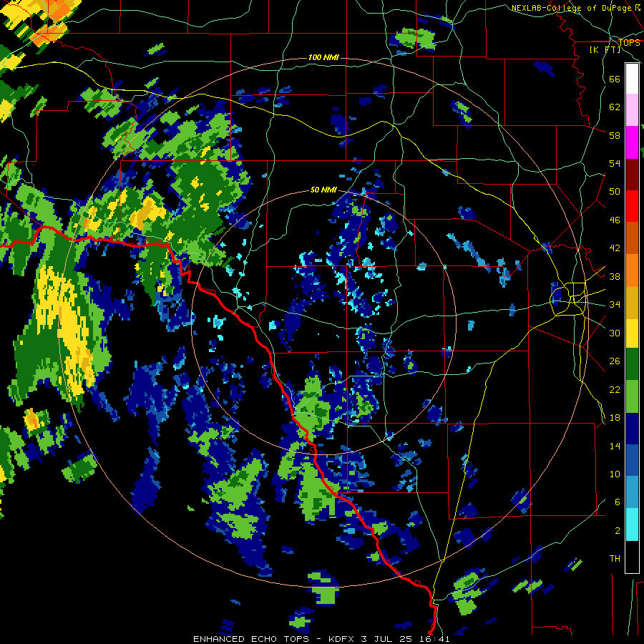Click the magenta legend color segment

pyautogui.click(x=632, y=142)
